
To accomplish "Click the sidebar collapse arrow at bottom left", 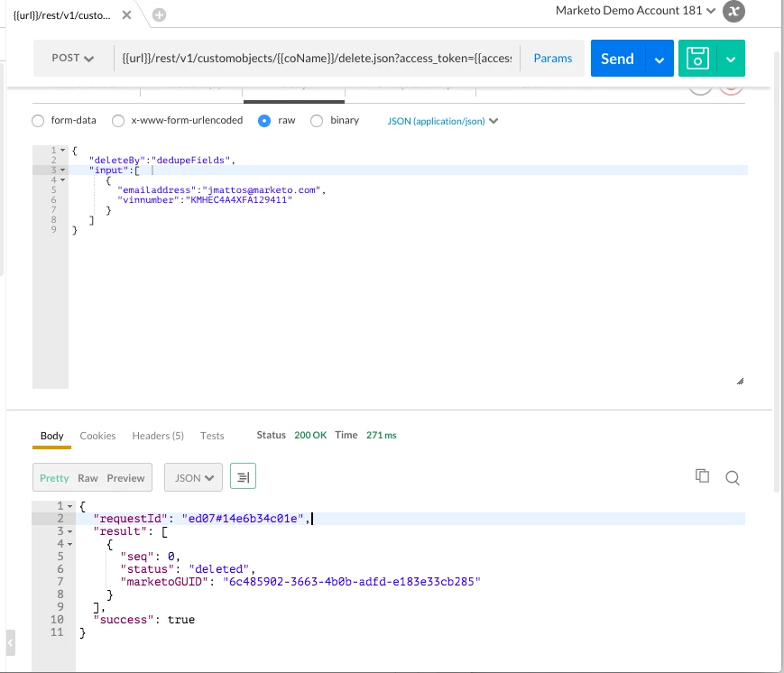I will (x=10, y=642).
